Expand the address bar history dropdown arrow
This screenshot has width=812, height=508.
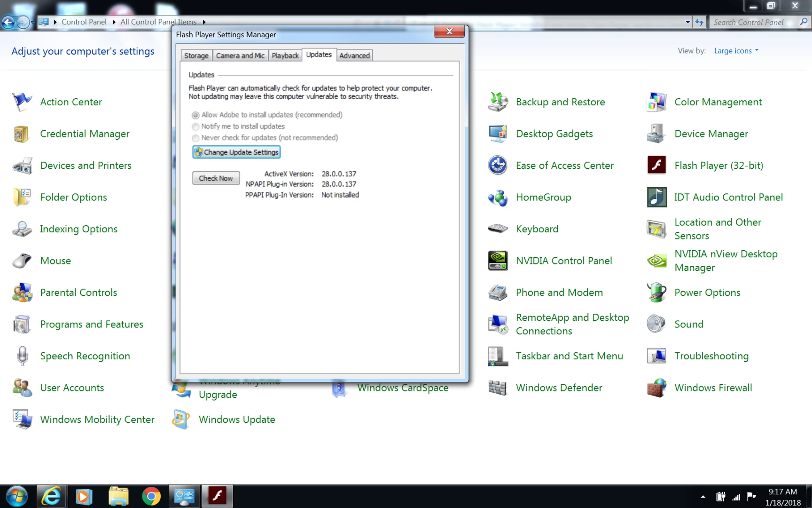click(687, 22)
